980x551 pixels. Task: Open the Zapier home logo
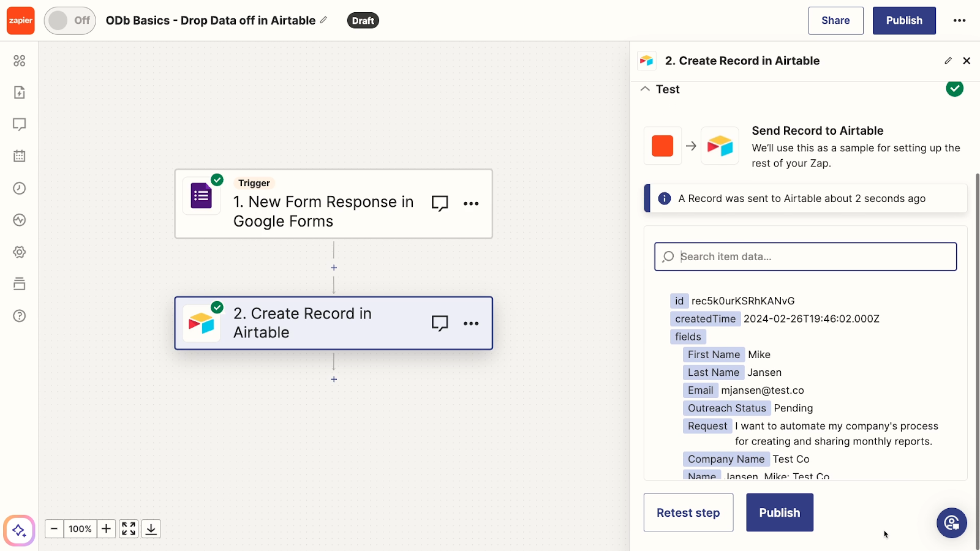(21, 21)
